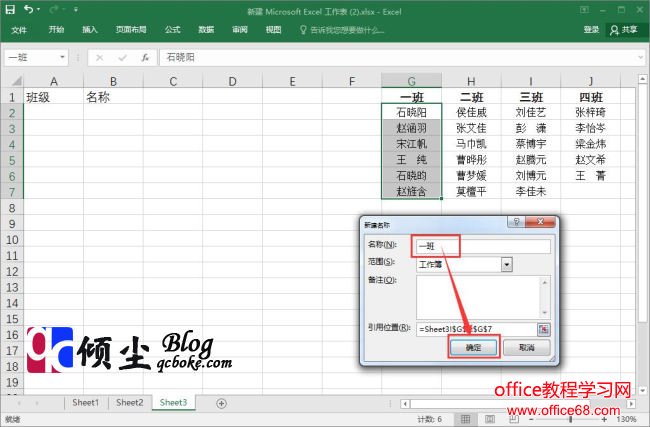Switch to the 开始 ribbon tab
The width and height of the screenshot is (650, 427).
[x=56, y=30]
